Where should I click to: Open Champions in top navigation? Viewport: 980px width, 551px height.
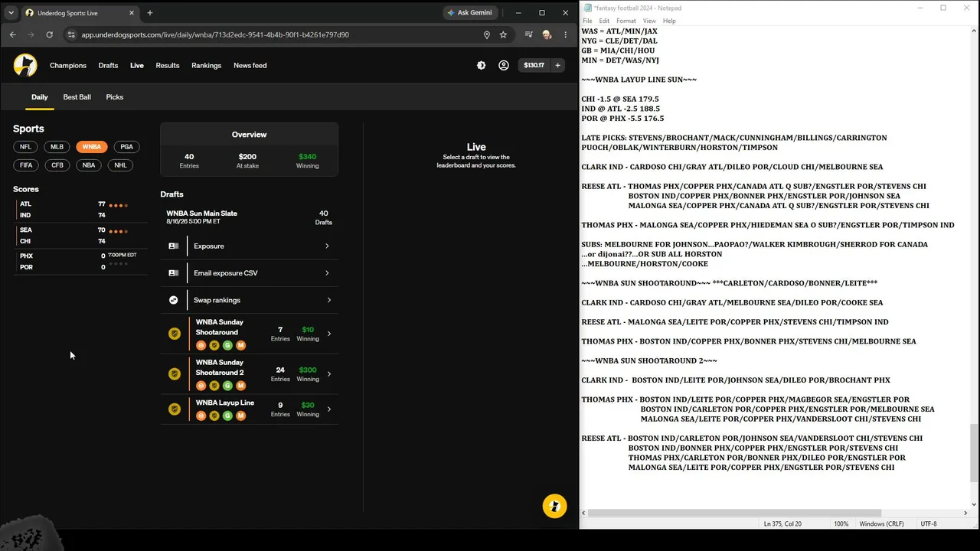68,65
